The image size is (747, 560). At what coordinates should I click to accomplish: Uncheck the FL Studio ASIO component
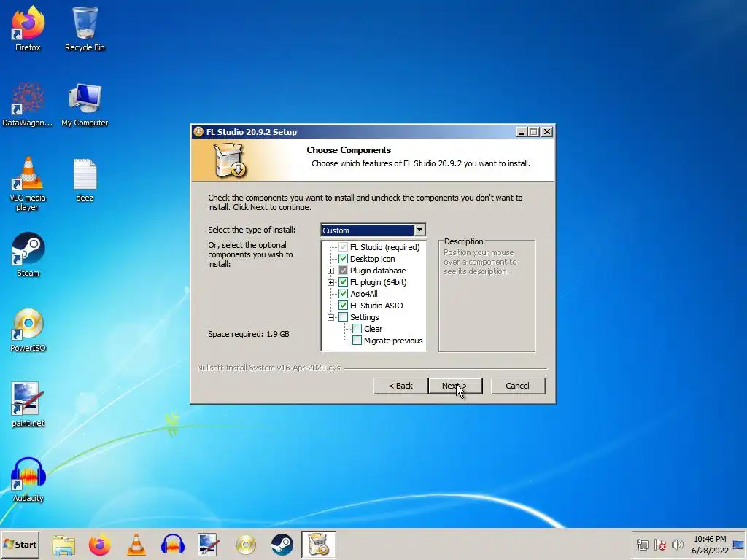(343, 306)
